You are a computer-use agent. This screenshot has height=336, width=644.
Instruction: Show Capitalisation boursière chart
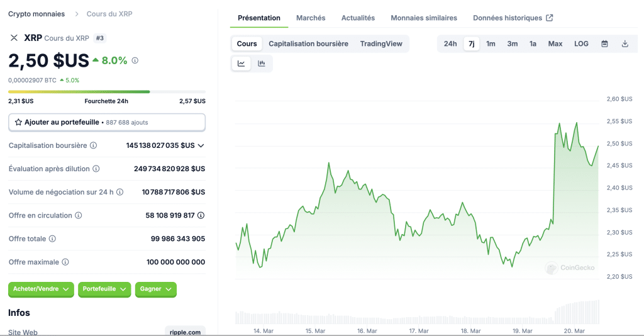tap(308, 43)
